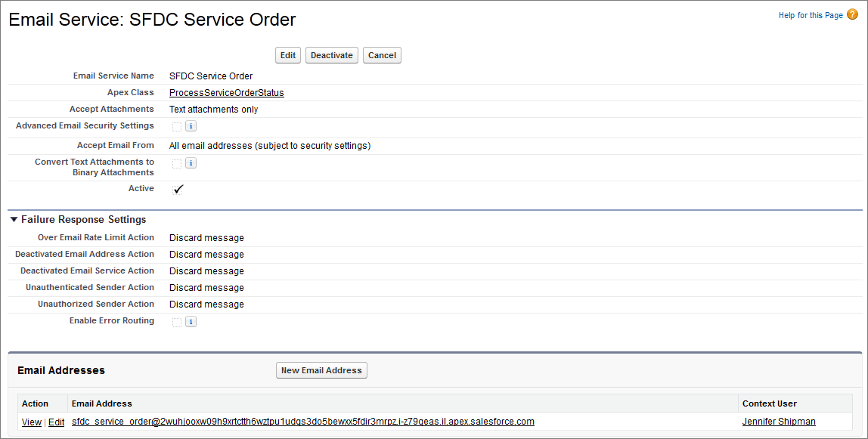Select Discard message for Over Email Rate Limit
868x439 pixels.
pos(206,238)
